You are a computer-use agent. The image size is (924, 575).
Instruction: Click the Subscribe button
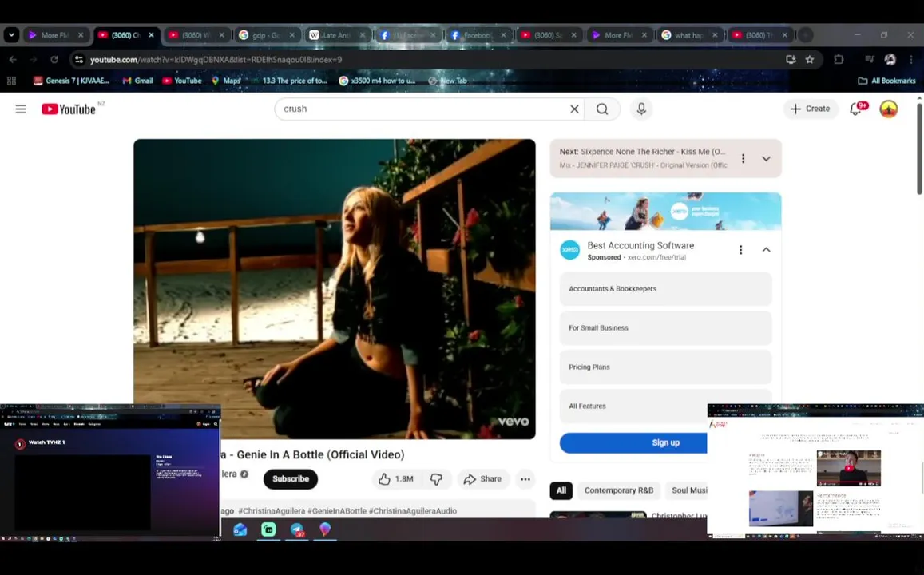[291, 479]
